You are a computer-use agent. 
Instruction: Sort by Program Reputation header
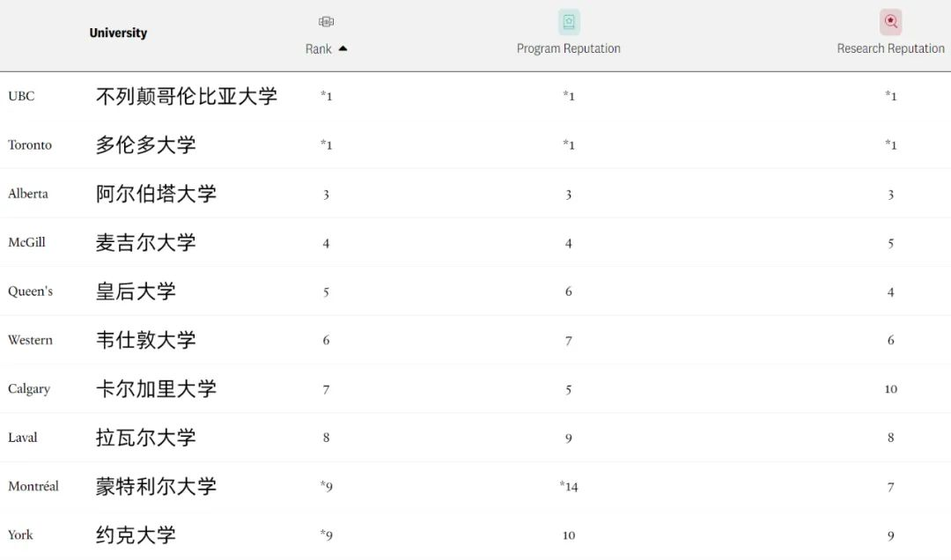click(x=568, y=48)
